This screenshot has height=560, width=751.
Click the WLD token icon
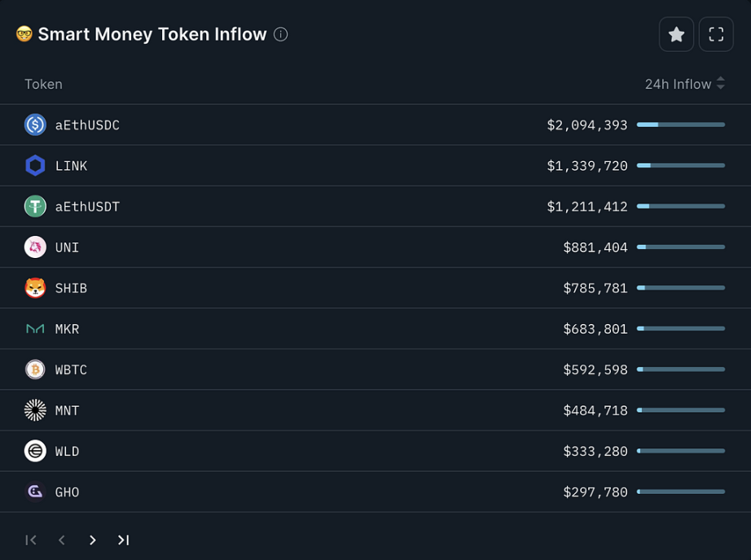(x=35, y=451)
